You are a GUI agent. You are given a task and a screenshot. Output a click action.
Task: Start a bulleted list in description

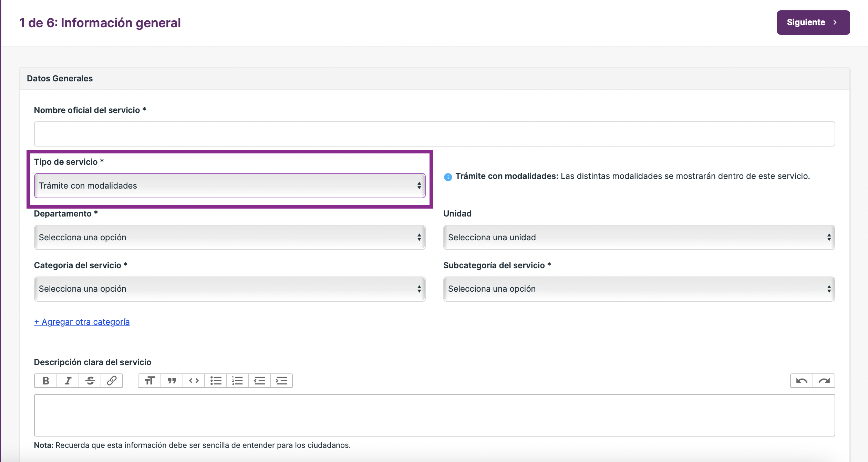(216, 381)
